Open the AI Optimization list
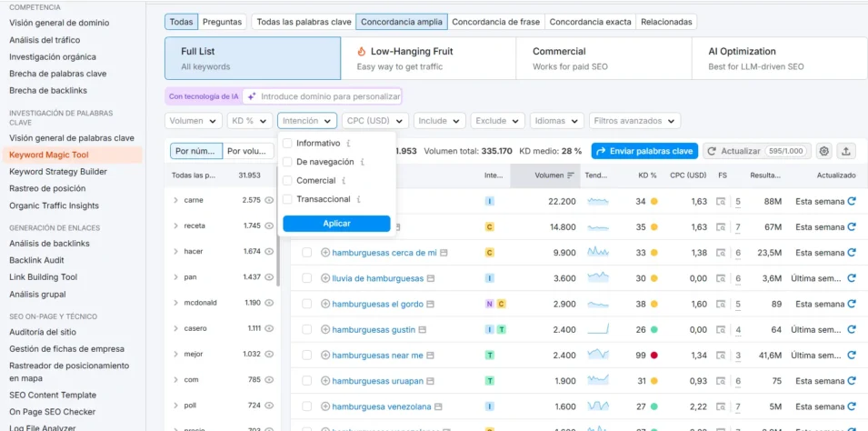 tap(780, 58)
